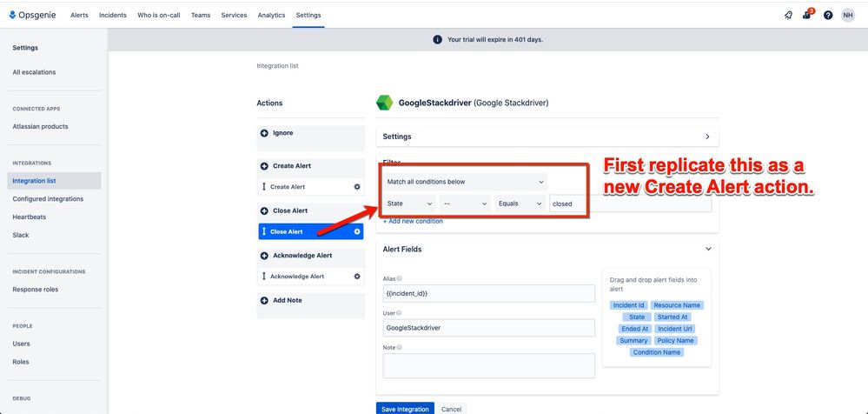Click Add new condition link

(x=413, y=221)
